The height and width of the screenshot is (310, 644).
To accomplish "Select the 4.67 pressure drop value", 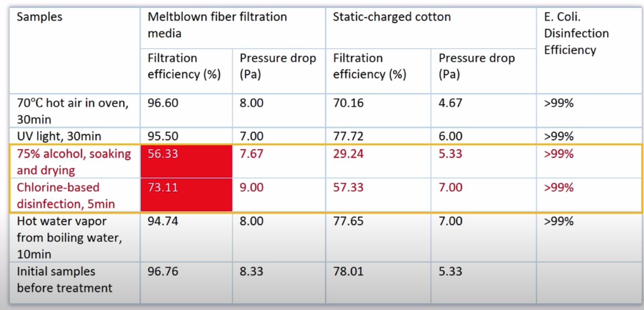I will (x=450, y=103).
